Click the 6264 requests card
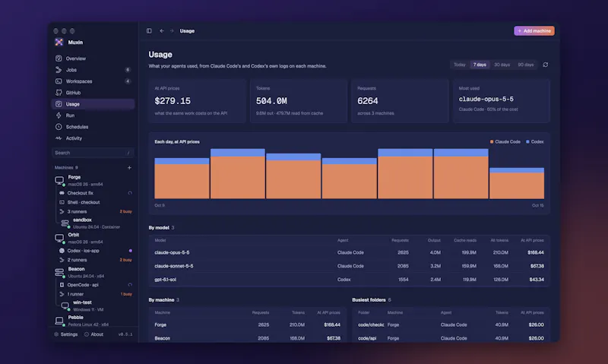Viewport: 608px width, 364px height. tap(400, 101)
